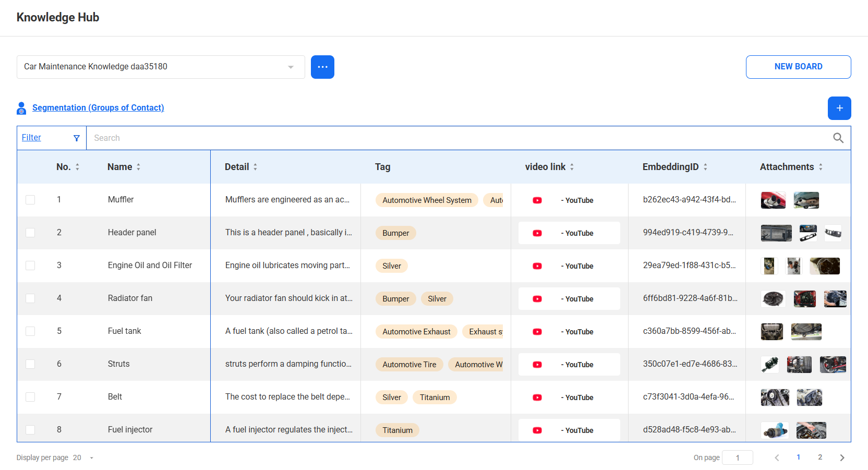Image resolution: width=868 pixels, height=470 pixels.
Task: Click the blue three-dots options button
Action: (x=322, y=67)
